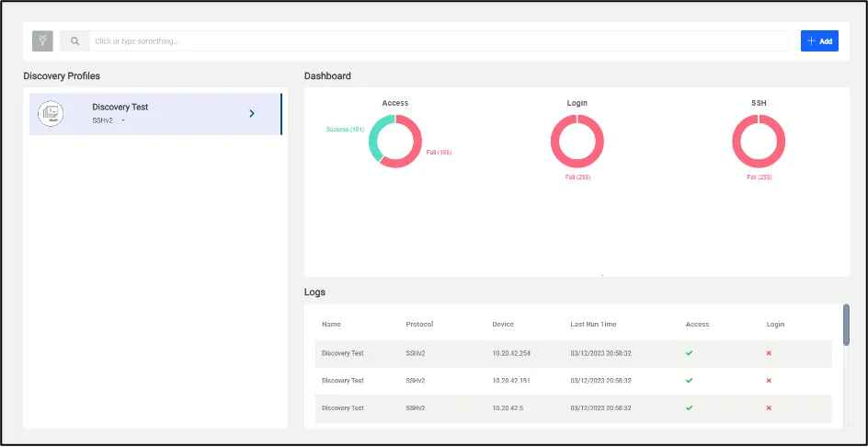Expand Discovery Test with chevron arrow

252,113
